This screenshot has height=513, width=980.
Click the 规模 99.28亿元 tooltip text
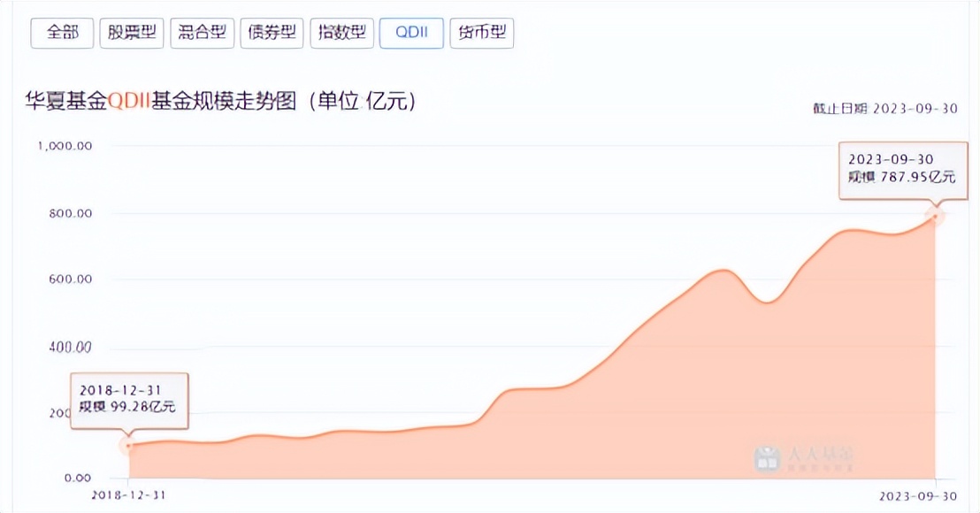pos(126,407)
